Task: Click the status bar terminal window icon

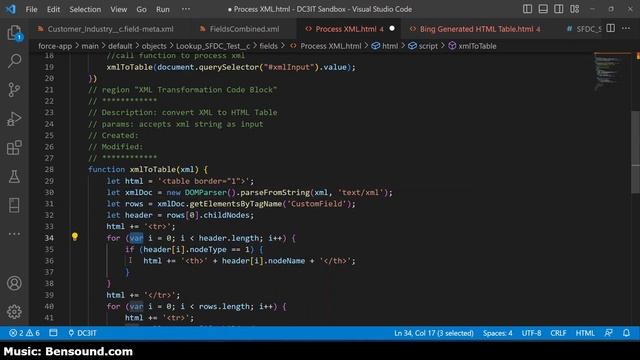Action: [x=53, y=333]
